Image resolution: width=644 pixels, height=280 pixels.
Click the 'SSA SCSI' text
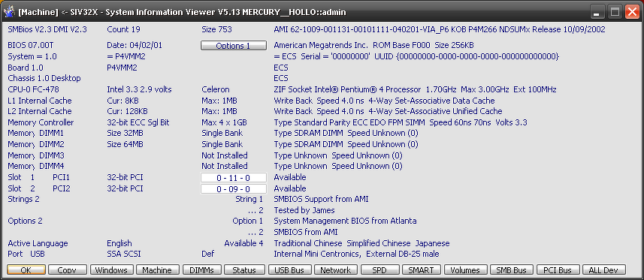tap(124, 254)
